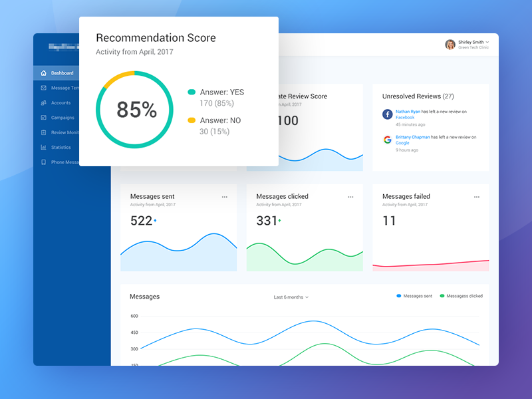Click the Facebook icon in Unresolved Reviews
532x399 pixels.
pos(387,114)
